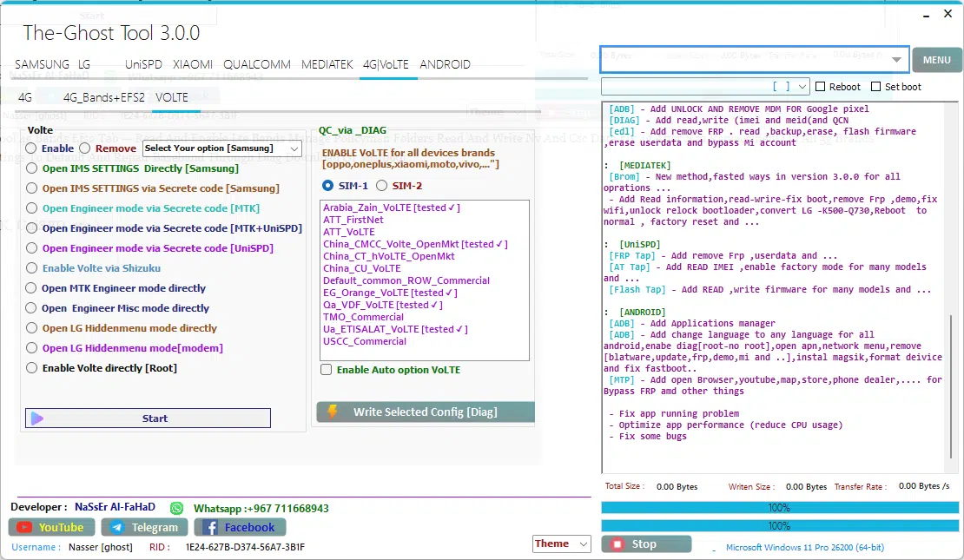Select the SIM-2 radio button
The height and width of the screenshot is (560, 964).
382,186
